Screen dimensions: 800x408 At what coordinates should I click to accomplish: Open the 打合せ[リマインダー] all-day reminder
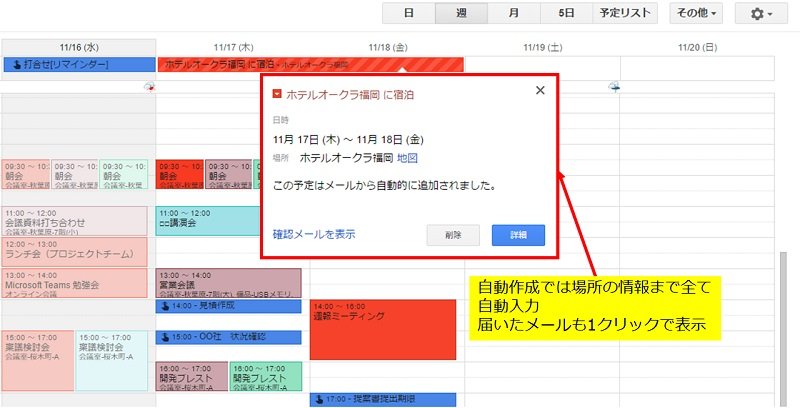(x=79, y=65)
